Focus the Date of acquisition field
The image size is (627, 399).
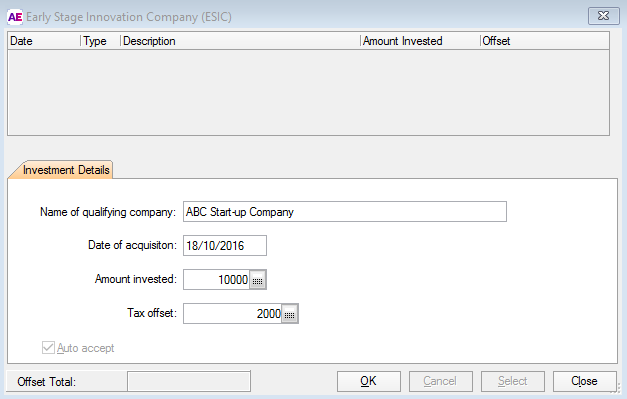click(225, 245)
